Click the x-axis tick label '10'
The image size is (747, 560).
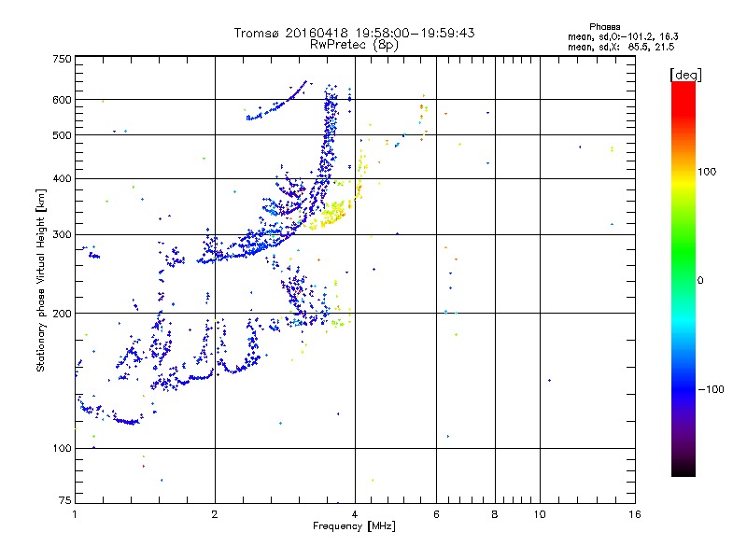pyautogui.click(x=540, y=514)
